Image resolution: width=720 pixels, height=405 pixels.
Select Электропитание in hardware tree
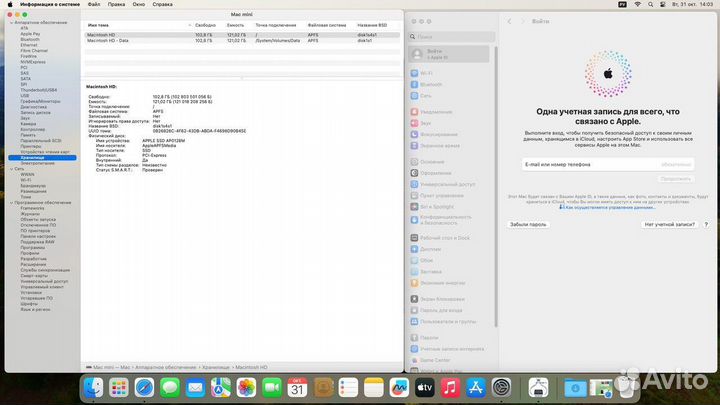pyautogui.click(x=37, y=163)
